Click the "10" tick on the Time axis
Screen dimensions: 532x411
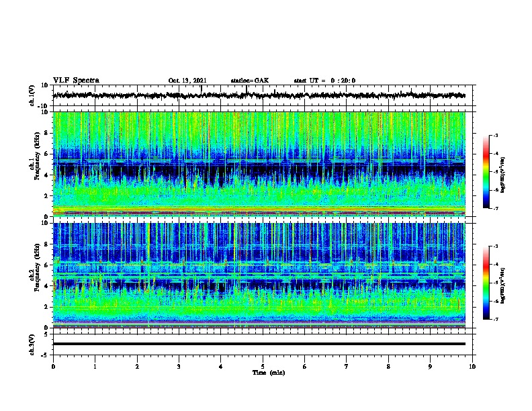tap(472, 367)
